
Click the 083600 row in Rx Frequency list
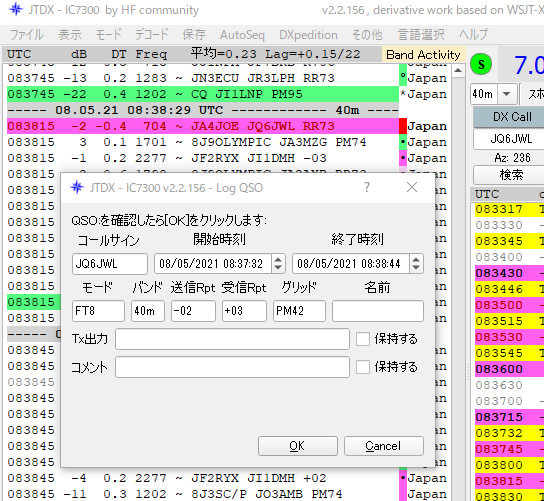pyautogui.click(x=509, y=369)
